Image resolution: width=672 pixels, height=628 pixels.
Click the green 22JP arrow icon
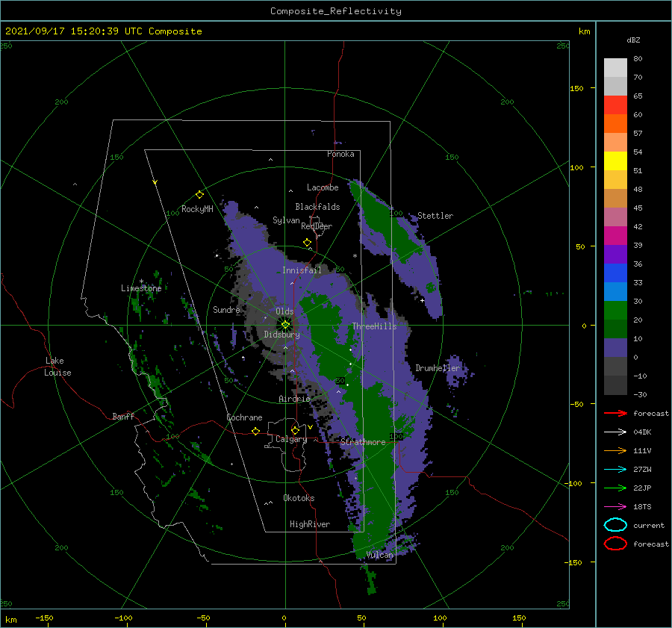[615, 488]
